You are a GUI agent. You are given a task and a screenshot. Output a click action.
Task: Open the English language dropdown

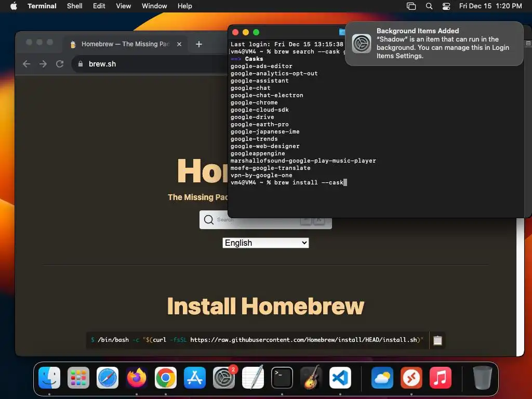point(265,243)
